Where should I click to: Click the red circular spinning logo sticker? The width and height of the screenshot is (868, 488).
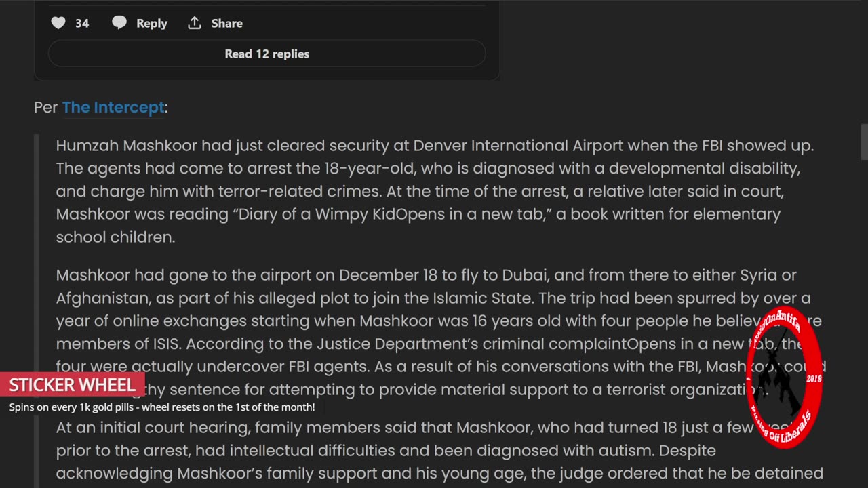coord(784,378)
